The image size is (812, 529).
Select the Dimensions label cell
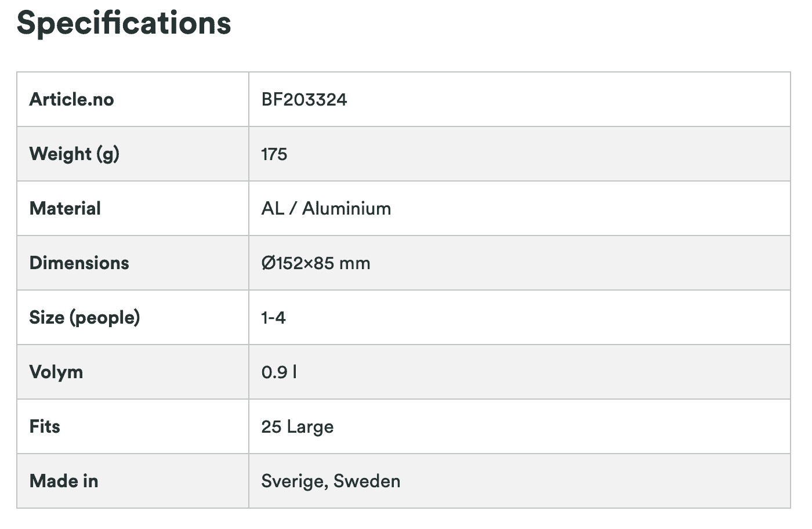click(133, 263)
